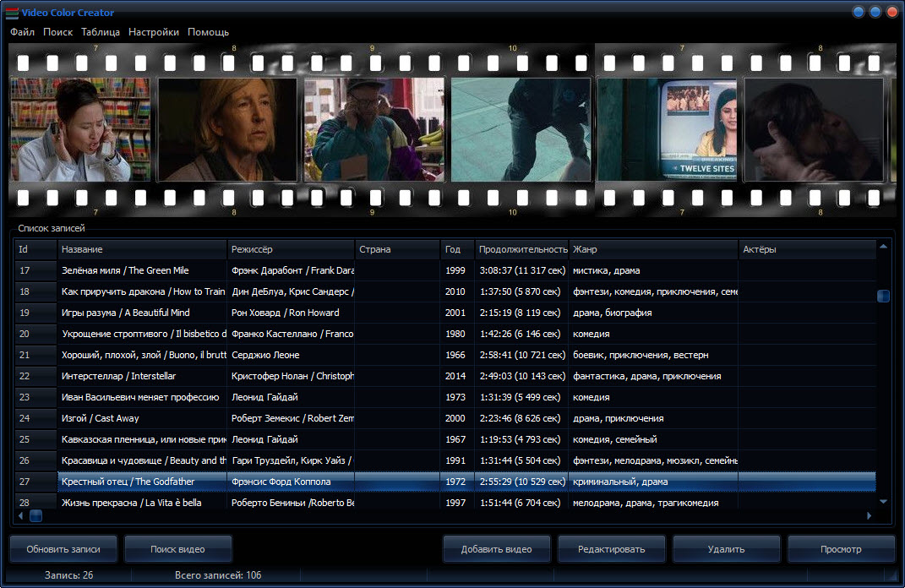Click the Video Color Creator title icon

[12, 13]
